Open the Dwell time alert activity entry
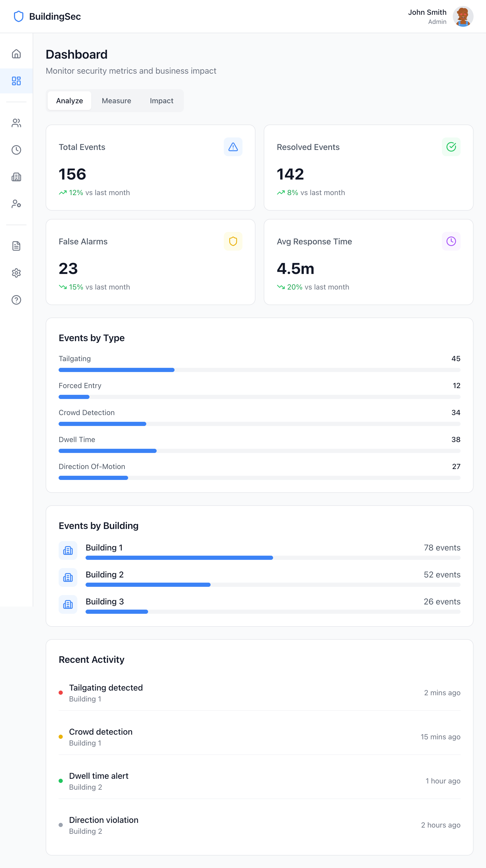 tap(259, 781)
